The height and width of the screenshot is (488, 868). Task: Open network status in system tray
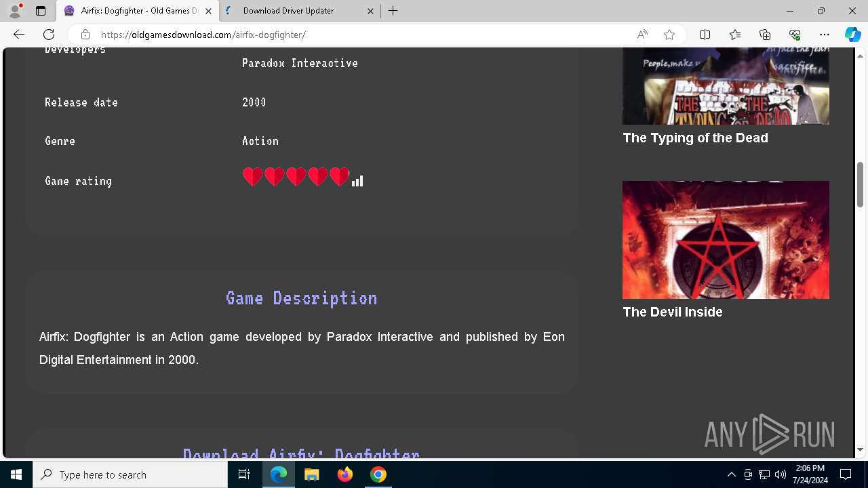point(764,474)
